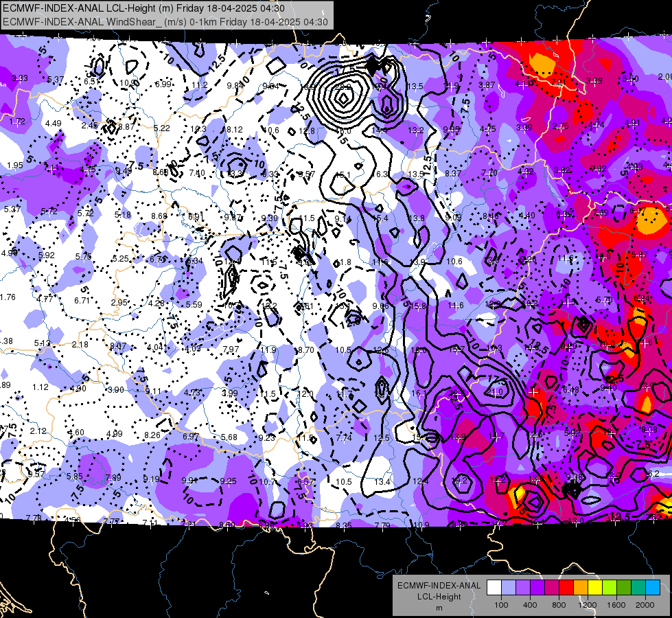Click the map value 16.3
The height and width of the screenshot is (618, 672).
coord(380,174)
